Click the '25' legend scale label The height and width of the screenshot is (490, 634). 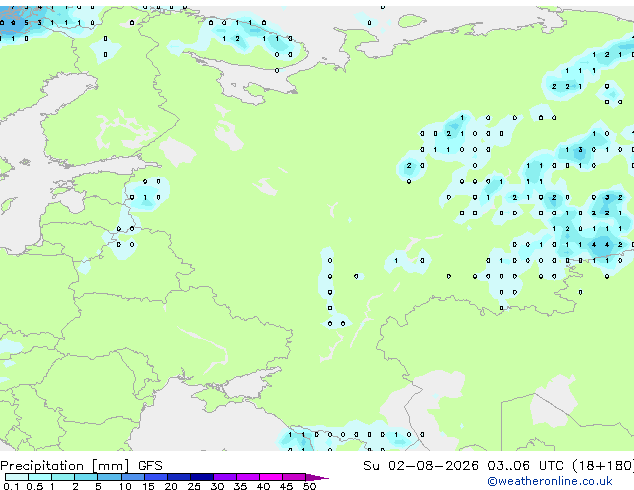194,486
